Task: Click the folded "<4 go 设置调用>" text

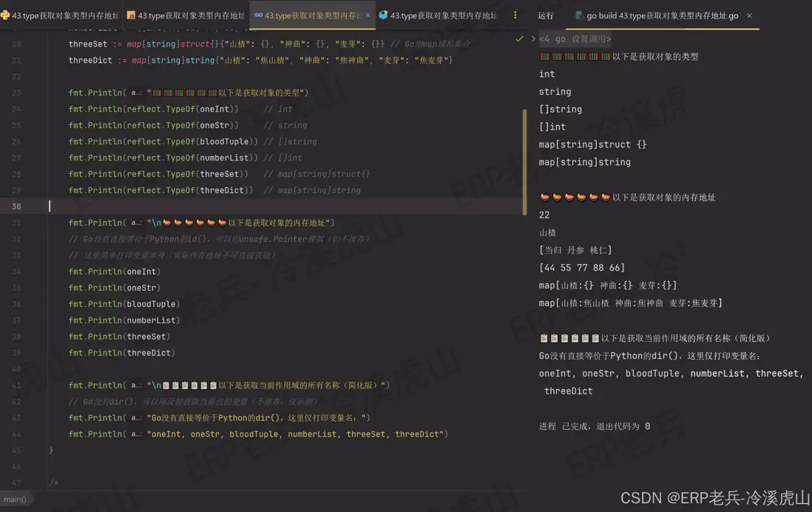Action: pos(575,38)
